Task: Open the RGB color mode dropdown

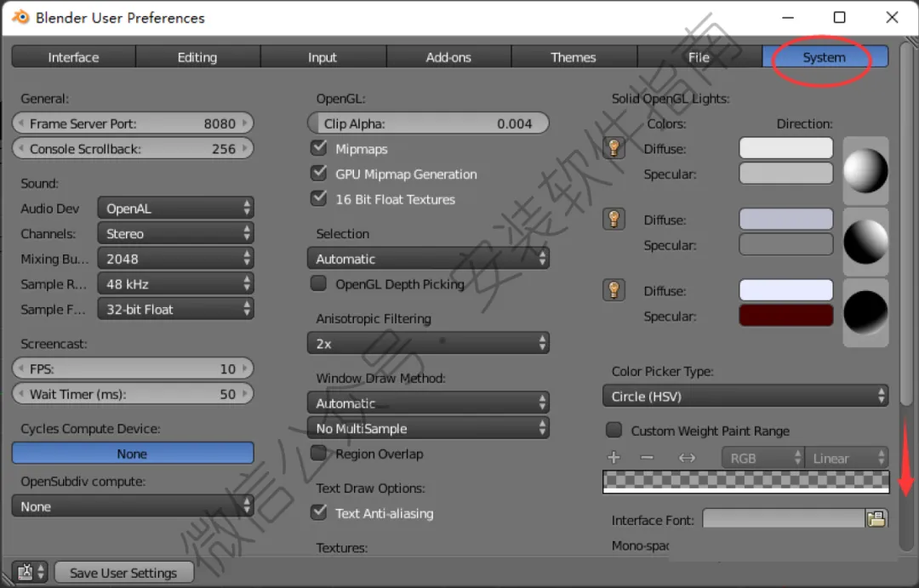Action: click(762, 458)
